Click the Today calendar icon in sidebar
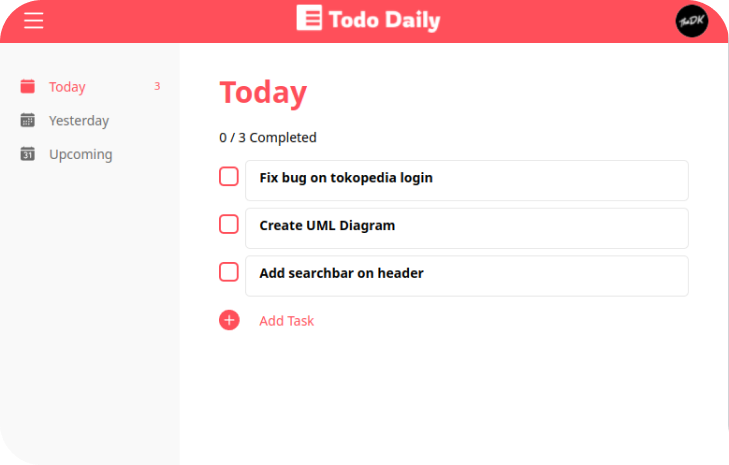The height and width of the screenshot is (465, 729). click(x=28, y=87)
